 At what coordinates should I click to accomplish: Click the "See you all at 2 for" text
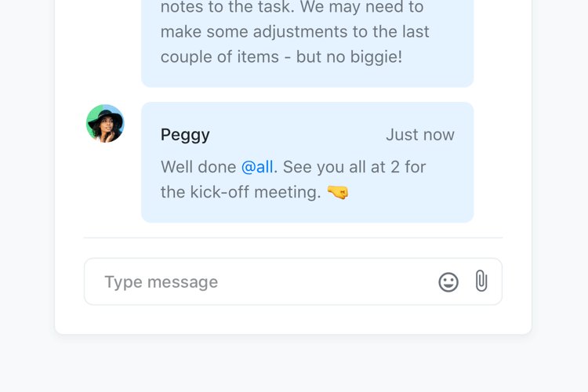pyautogui.click(x=354, y=167)
